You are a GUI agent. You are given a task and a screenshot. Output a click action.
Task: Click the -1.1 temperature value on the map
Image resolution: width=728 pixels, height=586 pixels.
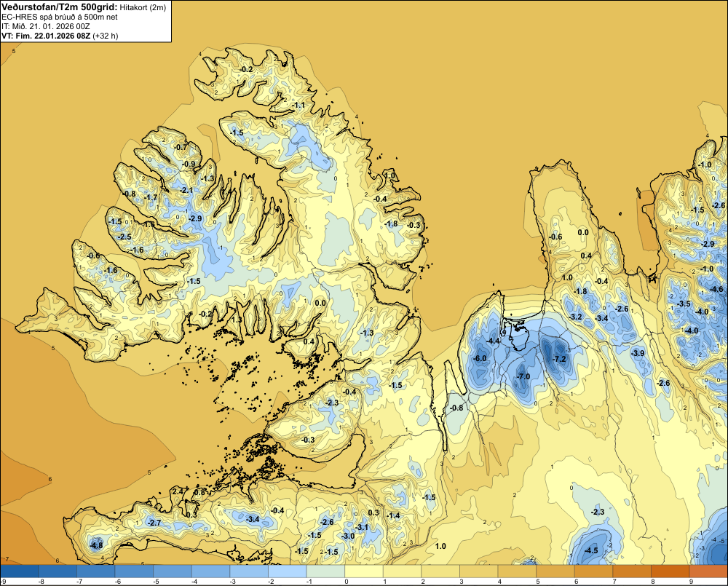coord(298,106)
